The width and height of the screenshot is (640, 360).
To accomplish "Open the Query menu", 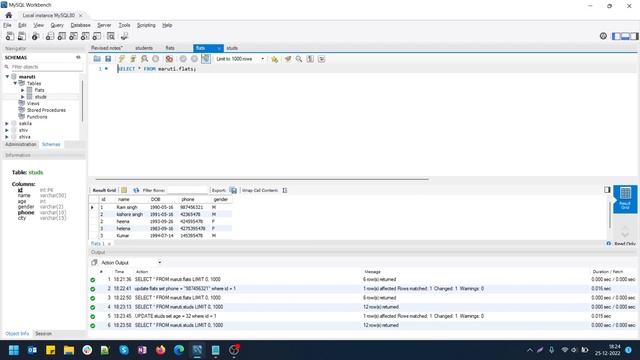I will 57,25.
